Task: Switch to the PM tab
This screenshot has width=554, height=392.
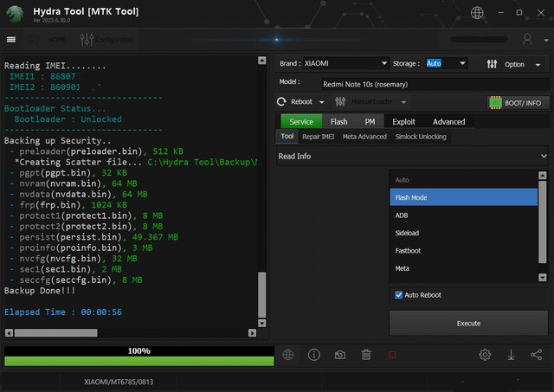Action: [x=370, y=121]
